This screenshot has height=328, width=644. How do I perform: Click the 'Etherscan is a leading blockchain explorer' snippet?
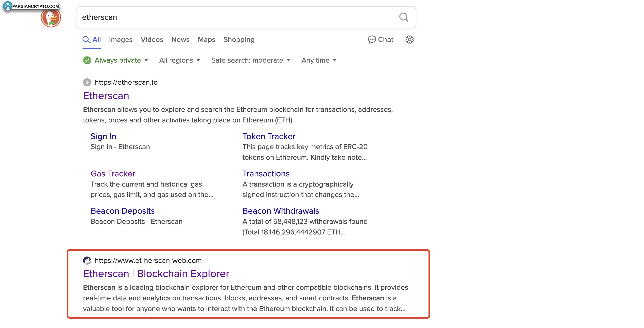coord(246,298)
